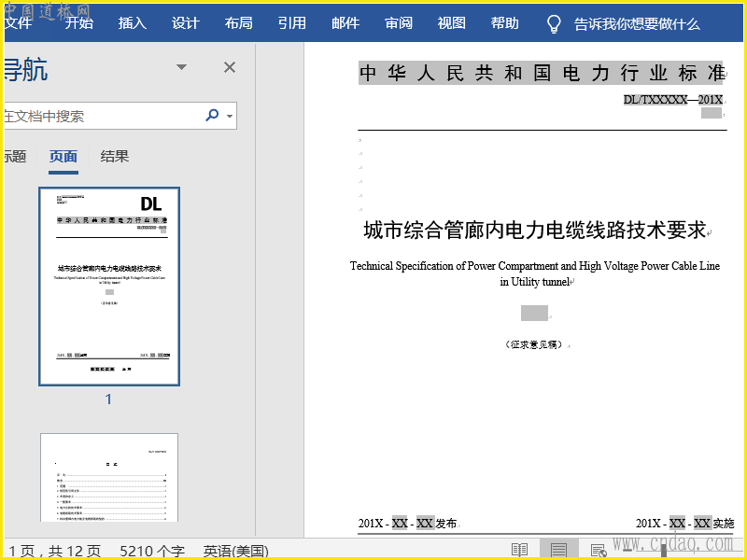Switch to the 结果 navigation tab
The width and height of the screenshot is (747, 560).
[115, 156]
